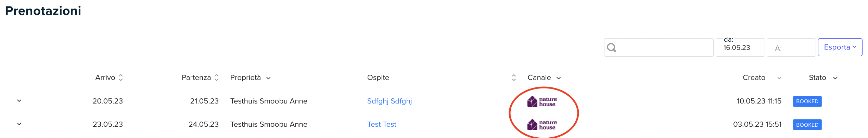Screen dimensions: 868x138
Task: Click BOOKED badge of second booking
Action: [807, 125]
